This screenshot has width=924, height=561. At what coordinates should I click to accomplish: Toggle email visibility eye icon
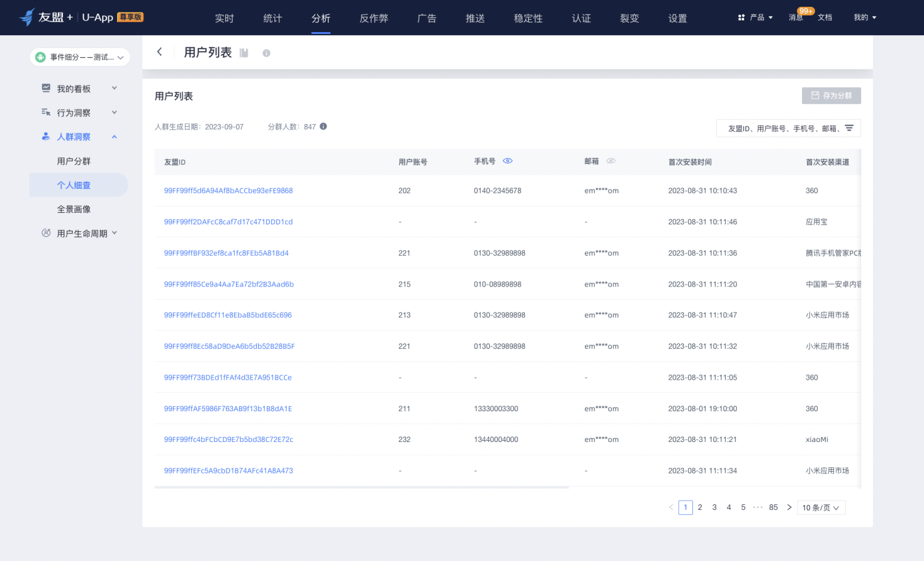pyautogui.click(x=611, y=161)
